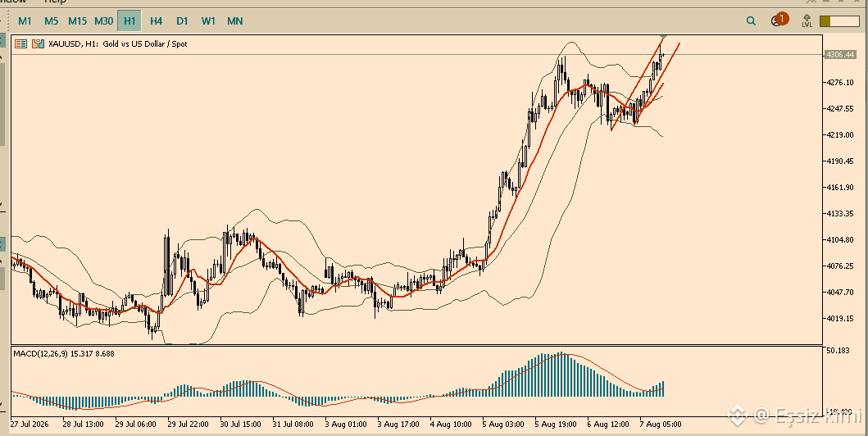Click the 4133.35 price axis label

(840, 213)
